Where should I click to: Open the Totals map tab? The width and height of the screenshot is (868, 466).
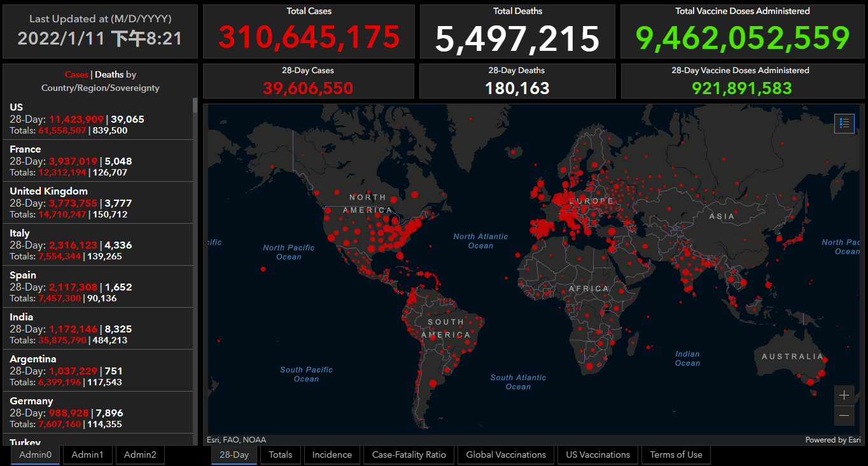coord(280,455)
